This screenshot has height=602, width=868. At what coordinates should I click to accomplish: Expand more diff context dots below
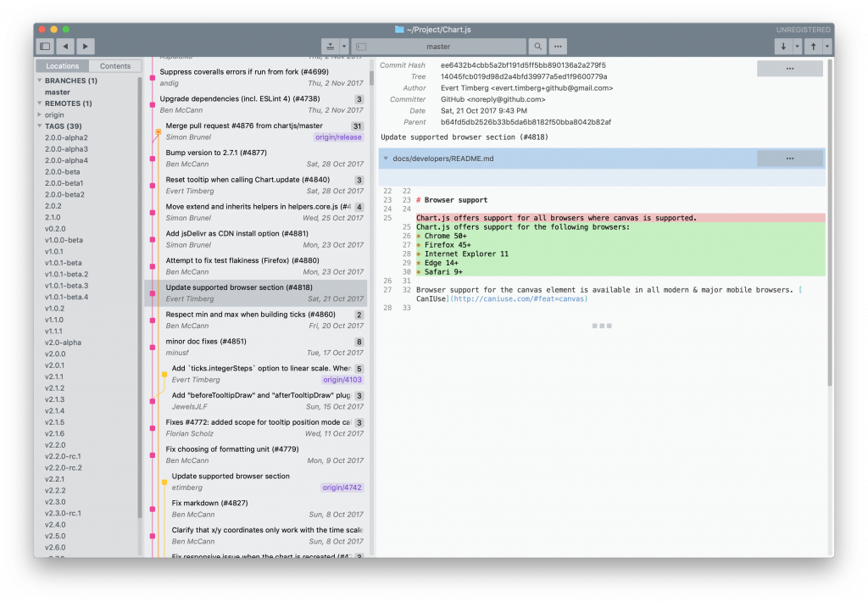point(602,326)
